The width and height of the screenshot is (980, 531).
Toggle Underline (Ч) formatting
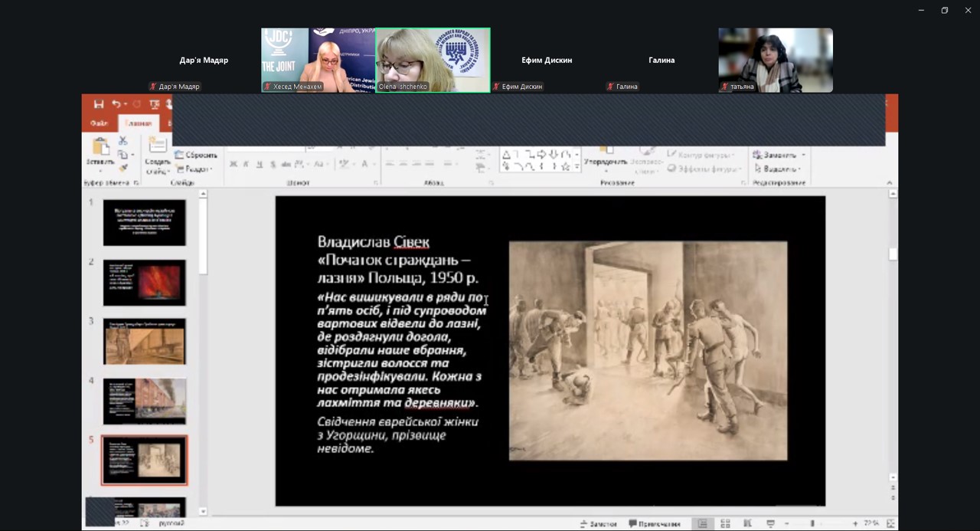pyautogui.click(x=260, y=164)
